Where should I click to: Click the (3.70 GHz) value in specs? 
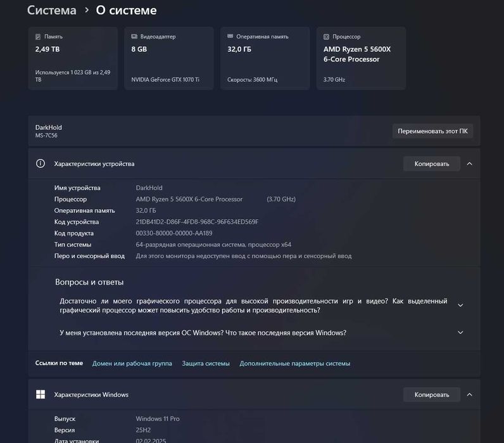coord(281,199)
